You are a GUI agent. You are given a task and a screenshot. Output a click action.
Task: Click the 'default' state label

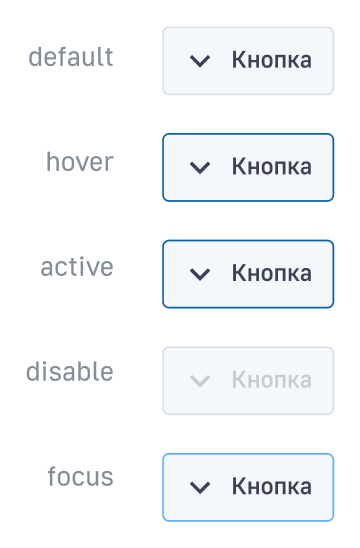71,57
